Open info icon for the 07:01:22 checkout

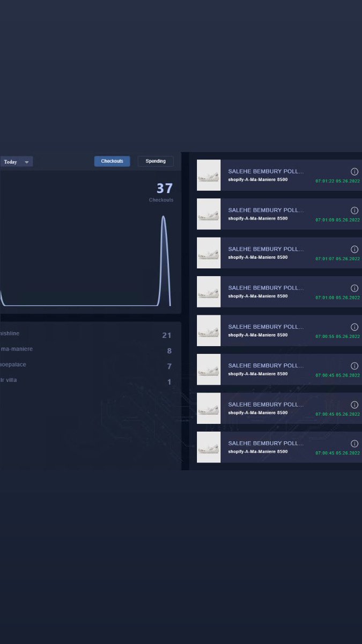click(354, 172)
